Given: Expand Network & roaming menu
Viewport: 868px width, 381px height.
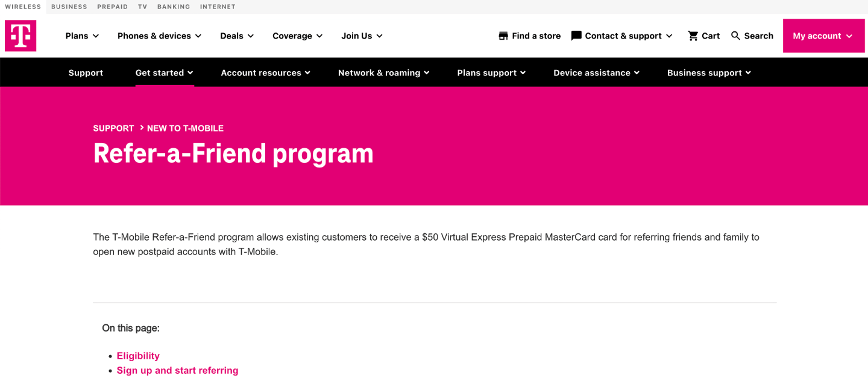Looking at the screenshot, I should pyautogui.click(x=383, y=72).
